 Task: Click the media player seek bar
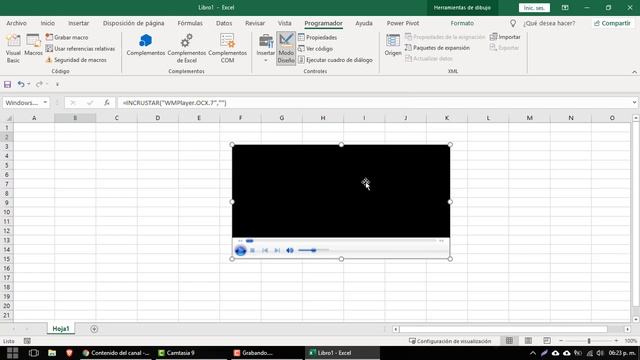click(341, 241)
